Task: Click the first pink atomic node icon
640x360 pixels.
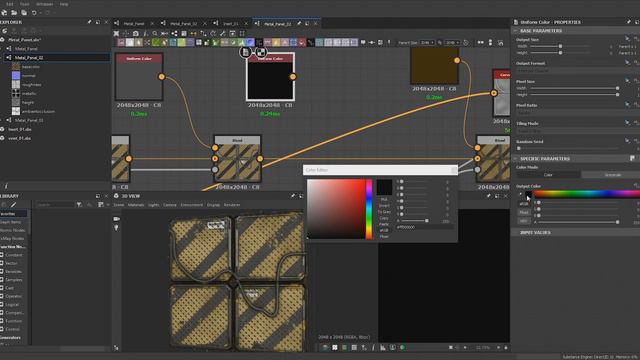Action: click(x=121, y=42)
